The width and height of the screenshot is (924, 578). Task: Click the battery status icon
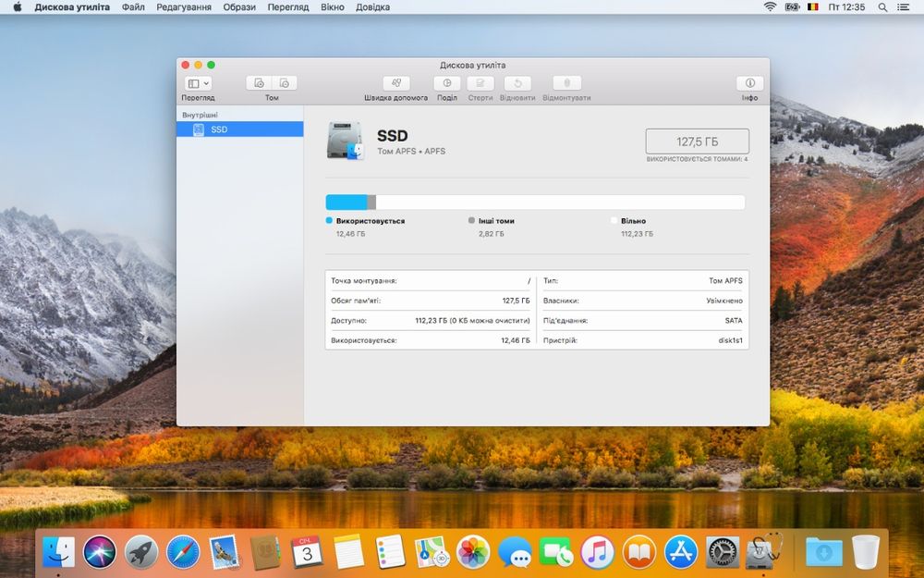tap(792, 7)
